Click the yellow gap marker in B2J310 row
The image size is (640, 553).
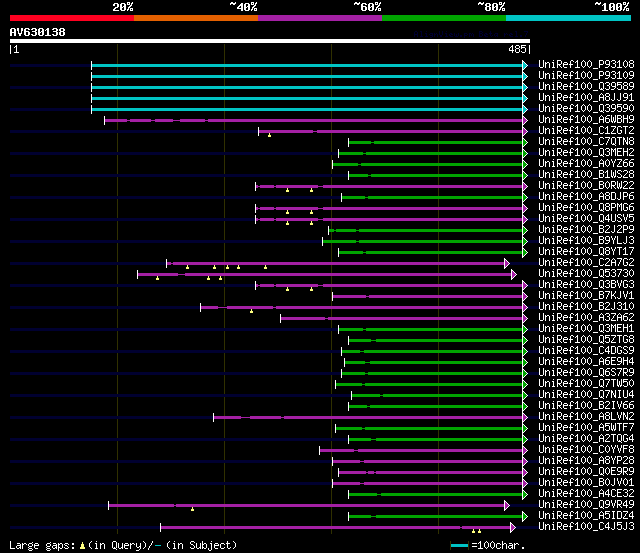251,311
